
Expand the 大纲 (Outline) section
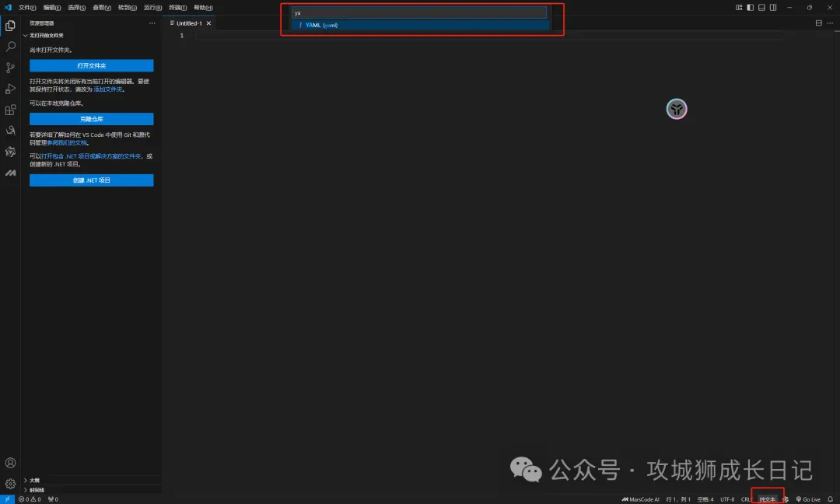[x=34, y=481]
